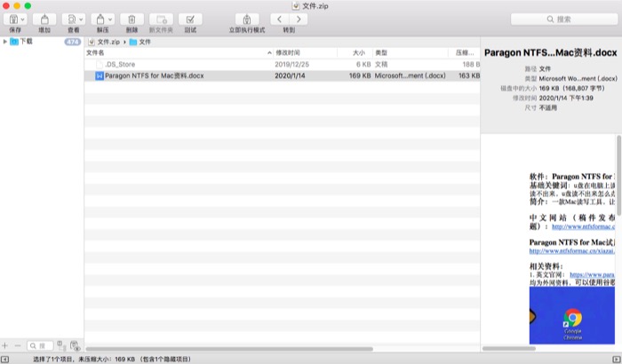Click the Google Chrome image in preview
This screenshot has width=622, height=364.
(x=572, y=316)
